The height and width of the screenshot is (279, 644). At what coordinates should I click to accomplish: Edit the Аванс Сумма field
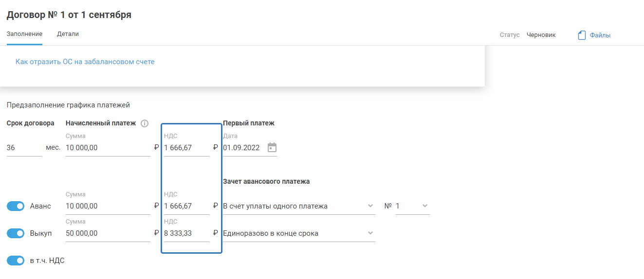coord(108,206)
